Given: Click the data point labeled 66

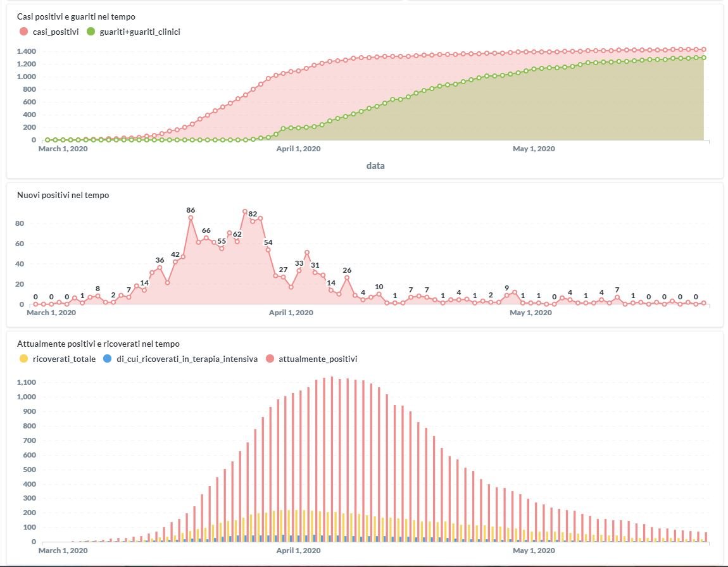Looking at the screenshot, I should coord(206,238).
